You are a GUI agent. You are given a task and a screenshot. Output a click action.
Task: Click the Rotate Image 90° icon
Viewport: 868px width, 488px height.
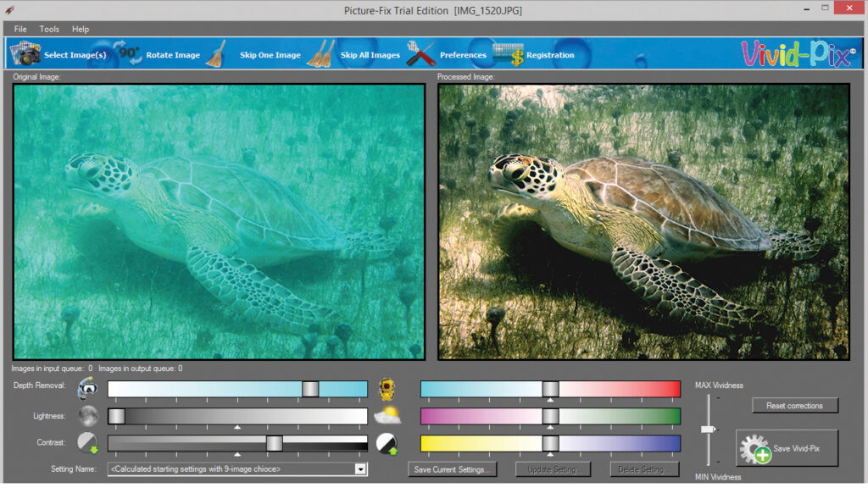pyautogui.click(x=129, y=53)
